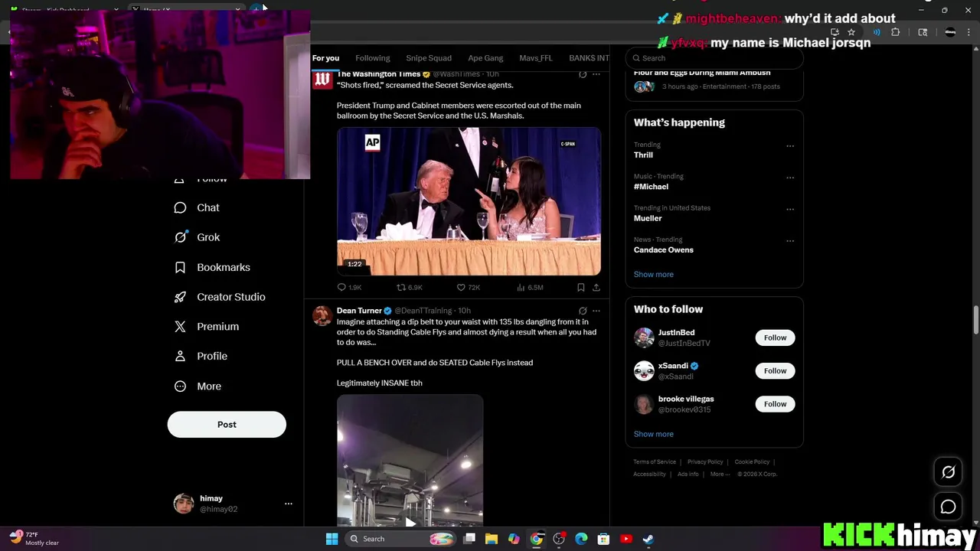Open Windows Start menu
980x551 pixels.
pos(332,539)
